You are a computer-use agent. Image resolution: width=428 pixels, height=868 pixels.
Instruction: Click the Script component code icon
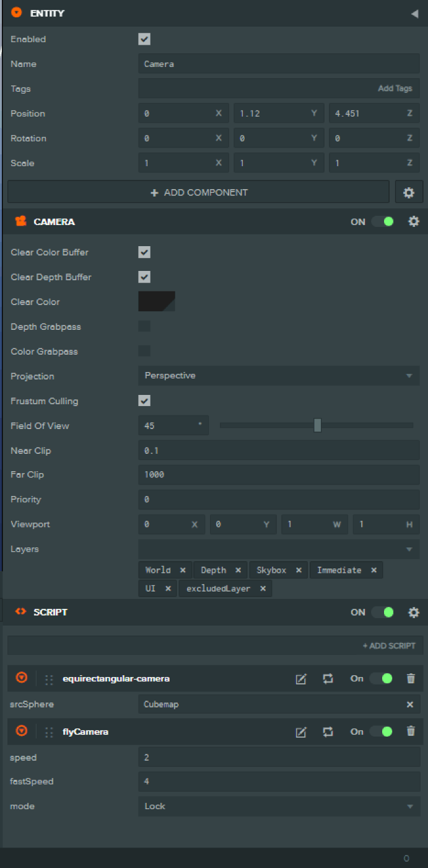coord(20,612)
